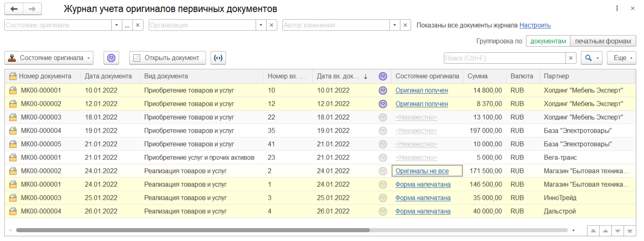The image size is (644, 241).
Task: Click the back navigation arrow
Action: point(14,9)
